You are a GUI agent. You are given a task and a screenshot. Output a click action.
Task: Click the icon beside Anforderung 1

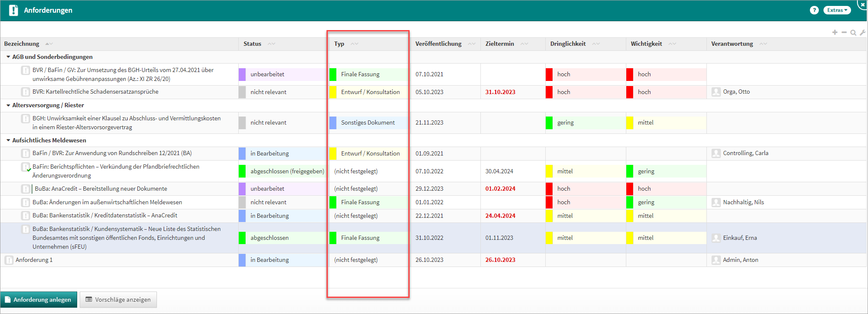coord(9,260)
